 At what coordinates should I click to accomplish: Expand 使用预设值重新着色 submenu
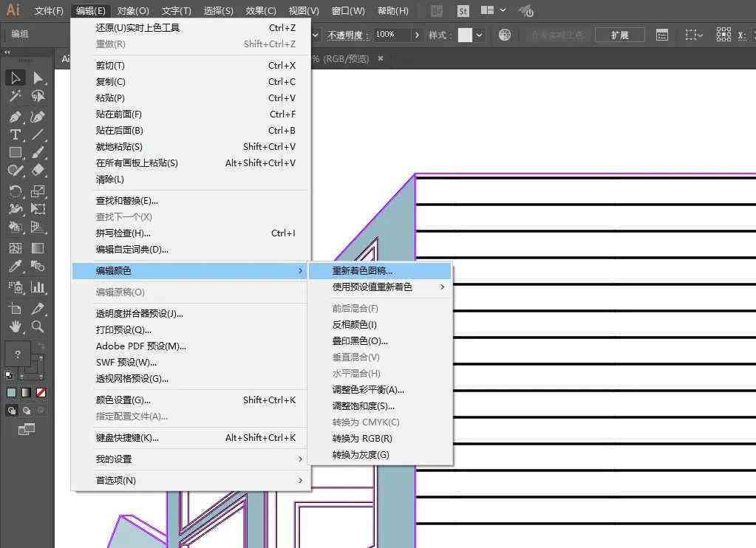coord(381,287)
